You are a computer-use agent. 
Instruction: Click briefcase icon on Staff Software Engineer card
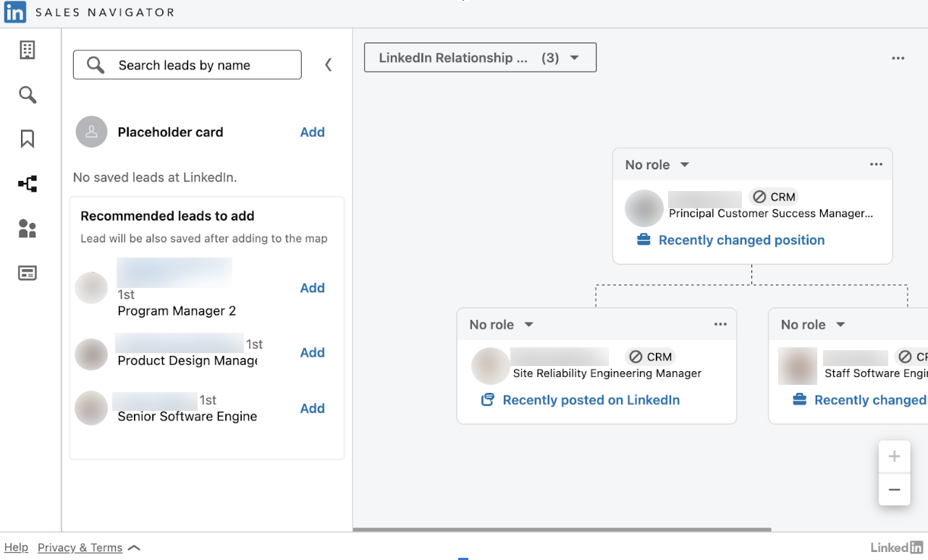[799, 399]
